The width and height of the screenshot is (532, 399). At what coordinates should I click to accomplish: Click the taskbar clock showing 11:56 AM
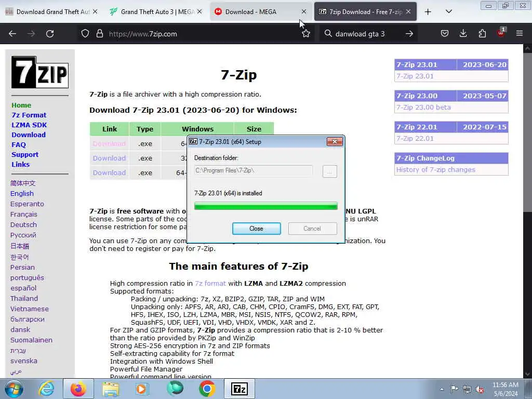(x=505, y=389)
